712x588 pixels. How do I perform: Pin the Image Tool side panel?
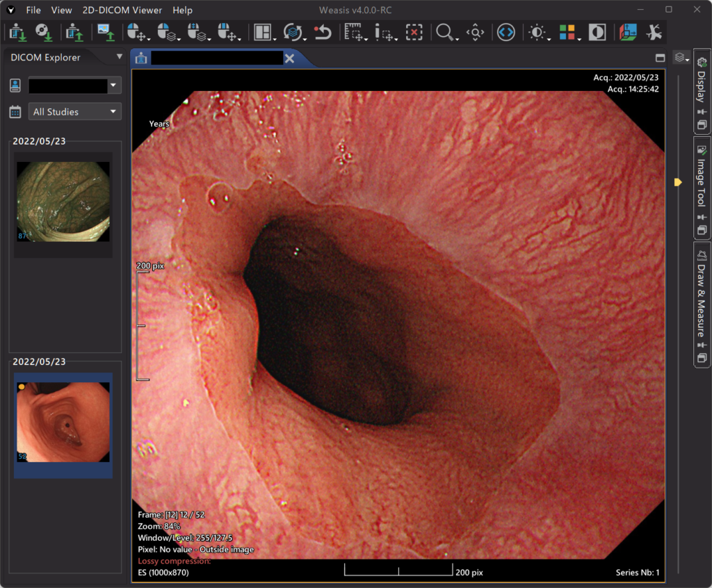pyautogui.click(x=702, y=217)
